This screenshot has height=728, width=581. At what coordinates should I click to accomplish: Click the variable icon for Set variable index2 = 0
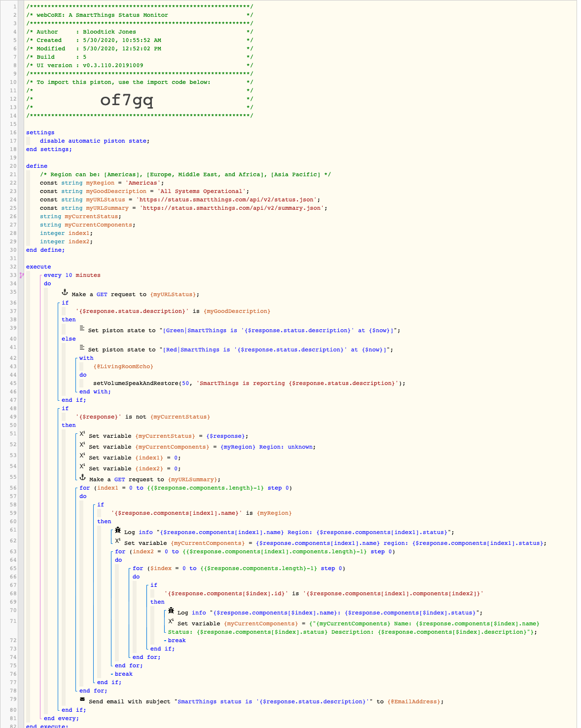82,467
